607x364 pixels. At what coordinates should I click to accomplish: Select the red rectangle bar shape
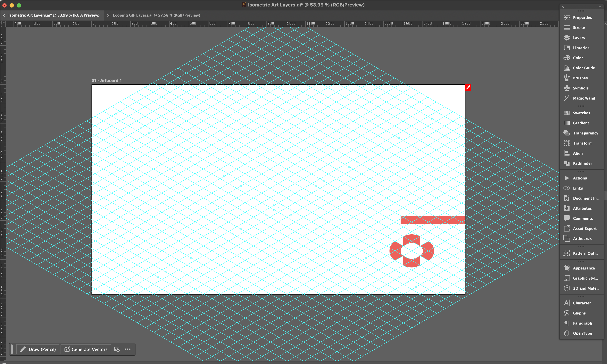(432, 220)
